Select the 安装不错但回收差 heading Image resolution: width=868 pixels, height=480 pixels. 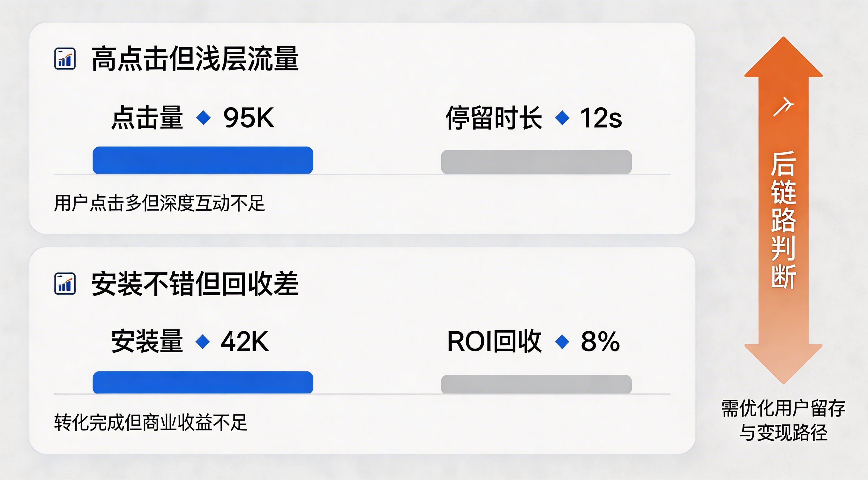point(195,284)
